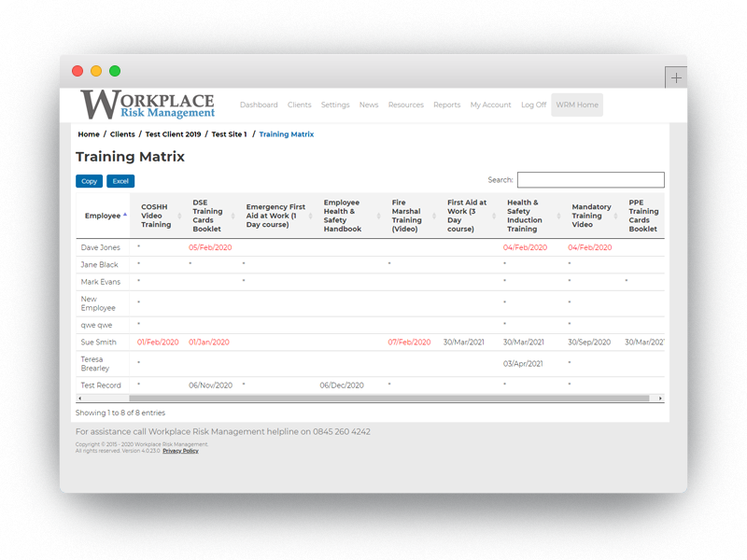This screenshot has height=560, width=747.
Task: Select the Teresa Brearley employee row
Action: 370,364
